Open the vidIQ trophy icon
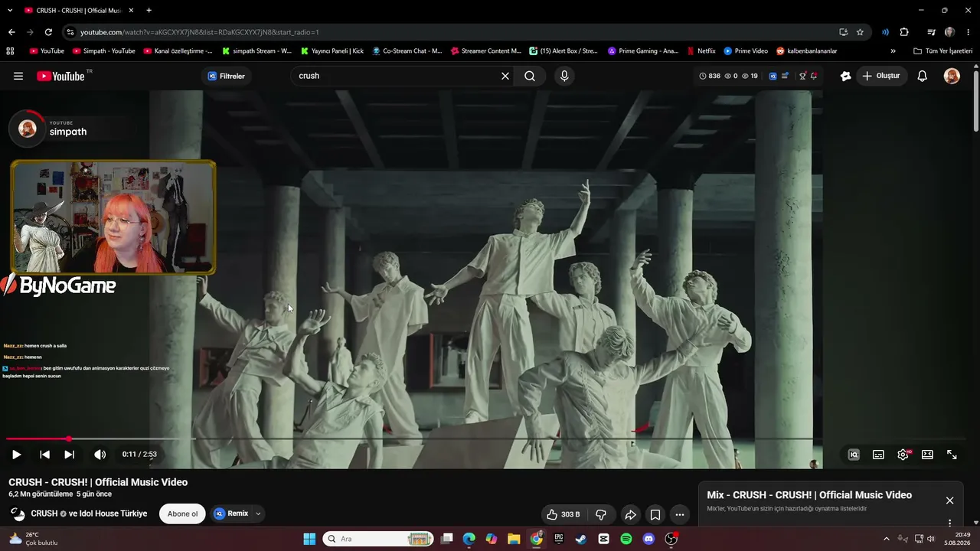Screen dimensions: 980x551 pos(802,76)
